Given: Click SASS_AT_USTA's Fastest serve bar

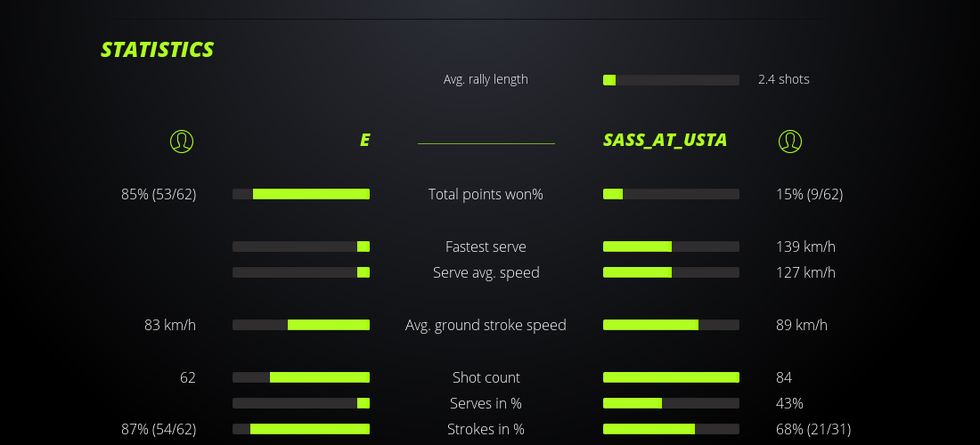Looking at the screenshot, I should click(x=671, y=247).
